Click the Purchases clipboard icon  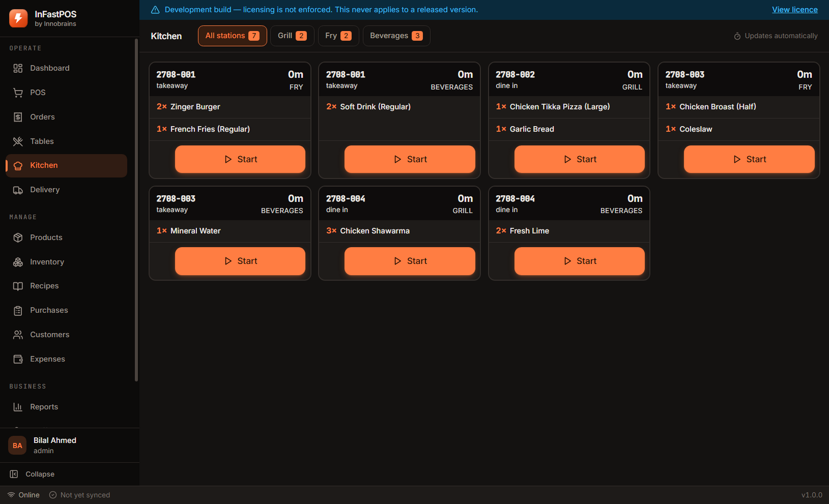pyautogui.click(x=18, y=311)
